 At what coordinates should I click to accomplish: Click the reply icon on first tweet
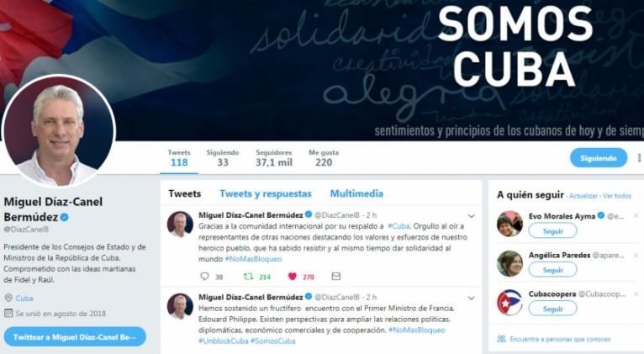[x=204, y=277]
